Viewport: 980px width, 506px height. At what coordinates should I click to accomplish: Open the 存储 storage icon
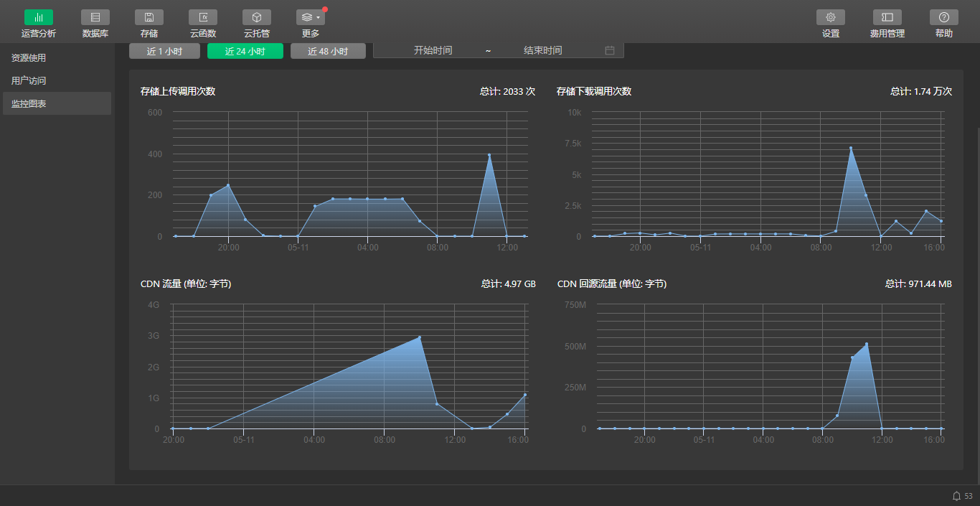(x=149, y=17)
